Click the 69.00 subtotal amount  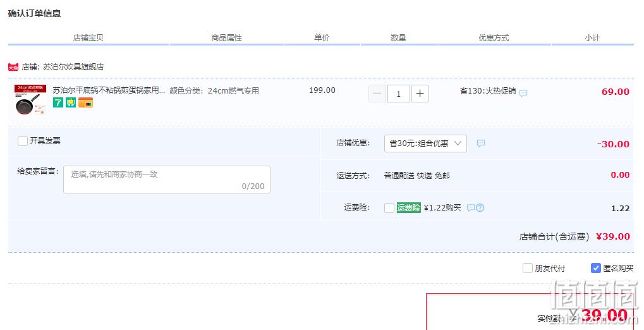616,92
